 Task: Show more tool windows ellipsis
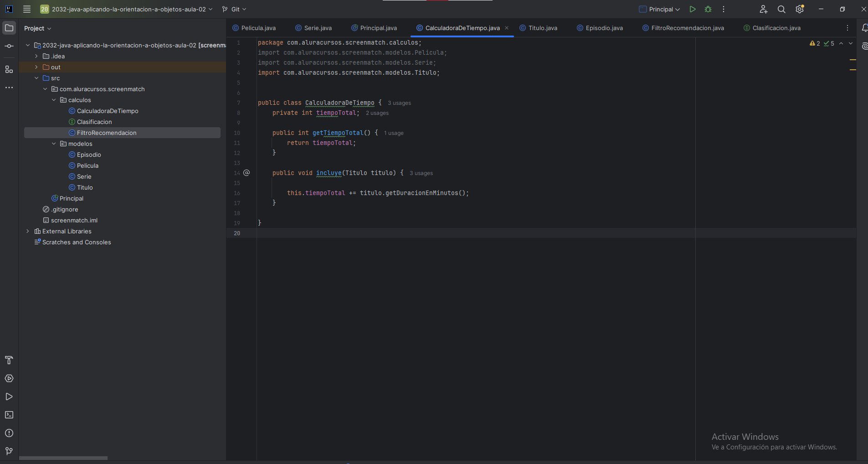click(x=9, y=88)
